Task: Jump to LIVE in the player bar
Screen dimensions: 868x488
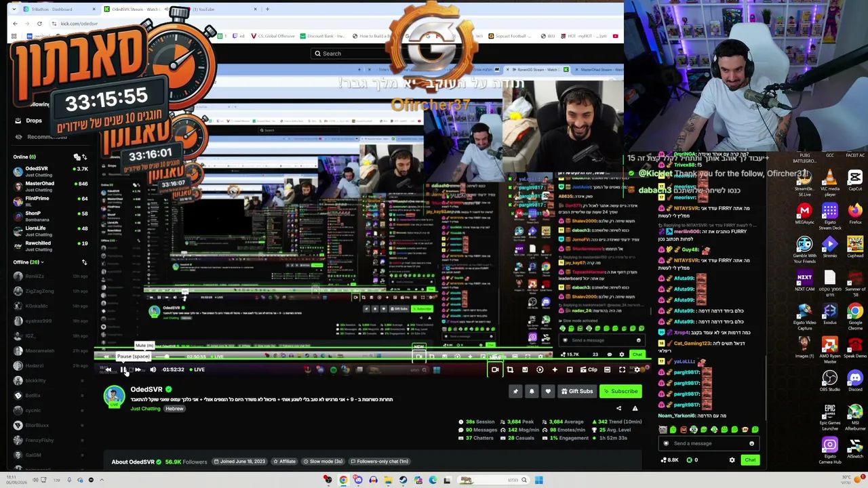Action: pos(197,369)
